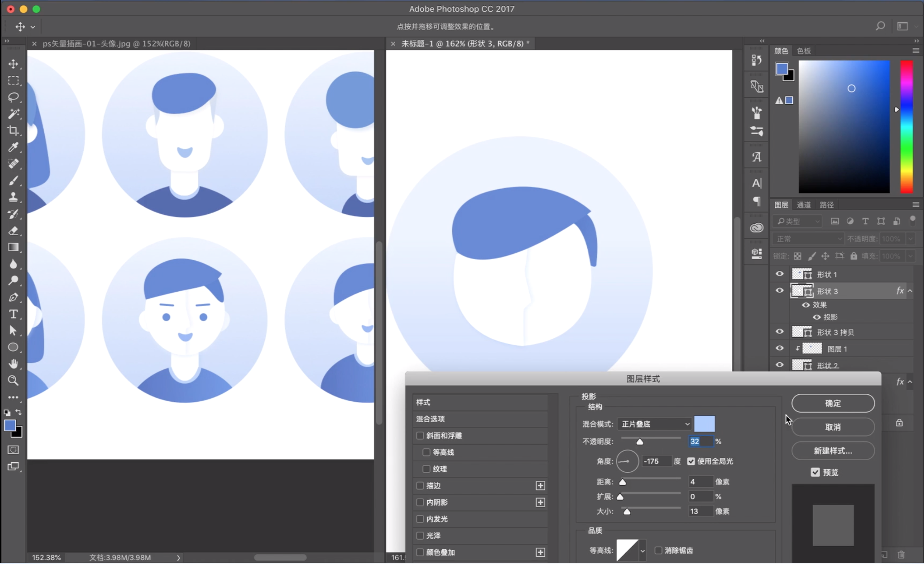Open the 等高线 contour picker dropdown
Viewport: 924px width, 564px height.
[x=642, y=551]
